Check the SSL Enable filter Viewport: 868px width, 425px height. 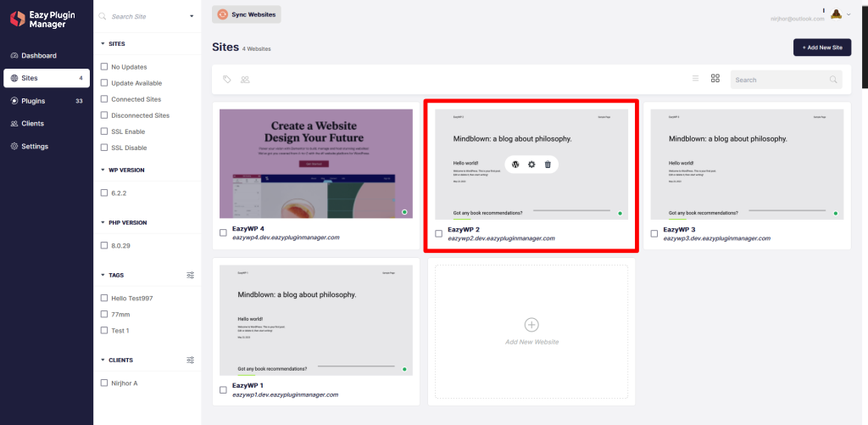(104, 131)
